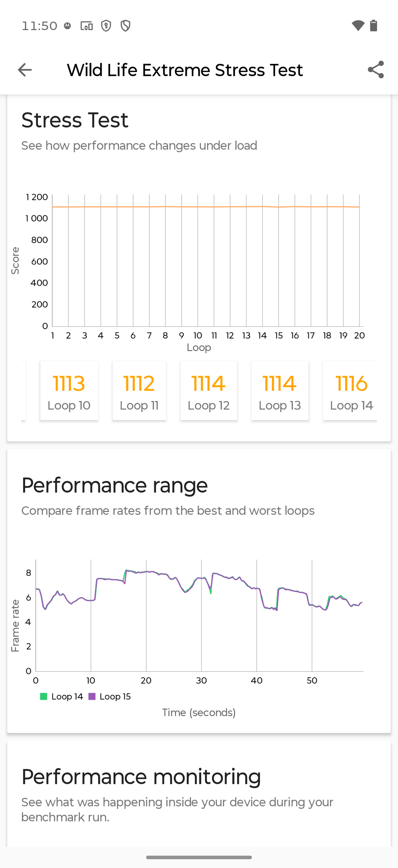Tap the battery status icon
398x868 pixels.
(374, 26)
